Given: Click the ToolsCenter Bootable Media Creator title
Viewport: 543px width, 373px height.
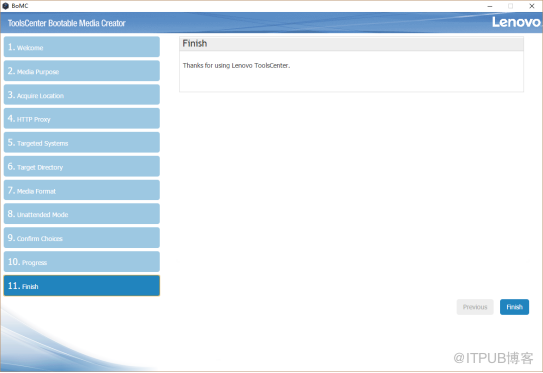Looking at the screenshot, I should pos(66,23).
